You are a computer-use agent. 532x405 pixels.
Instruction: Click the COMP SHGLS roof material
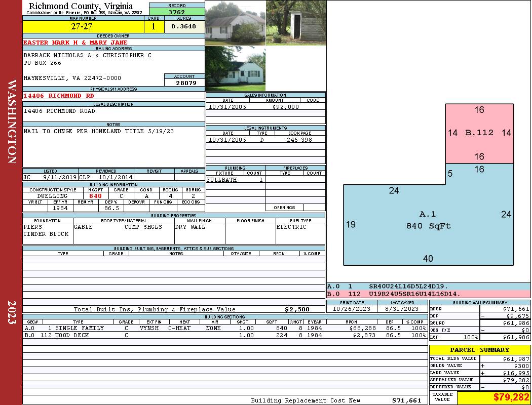(143, 227)
